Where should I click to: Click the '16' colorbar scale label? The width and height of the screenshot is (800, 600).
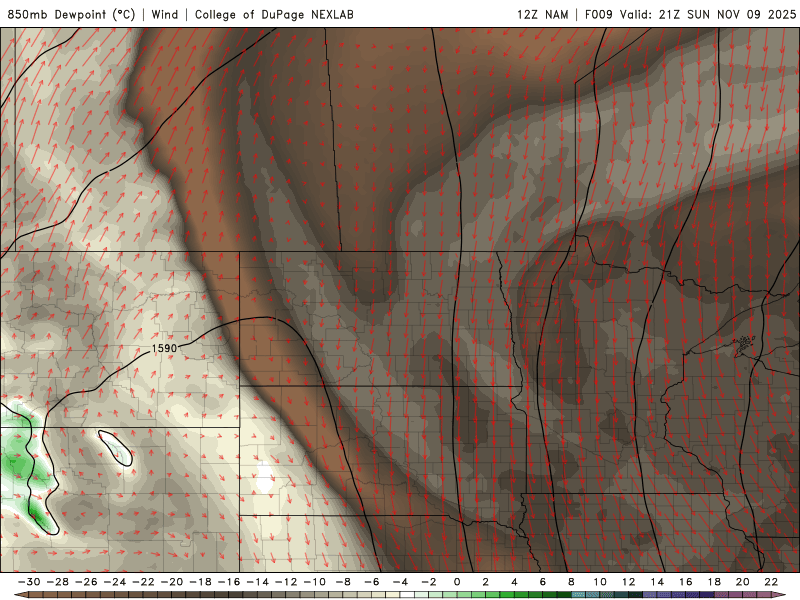point(686,582)
